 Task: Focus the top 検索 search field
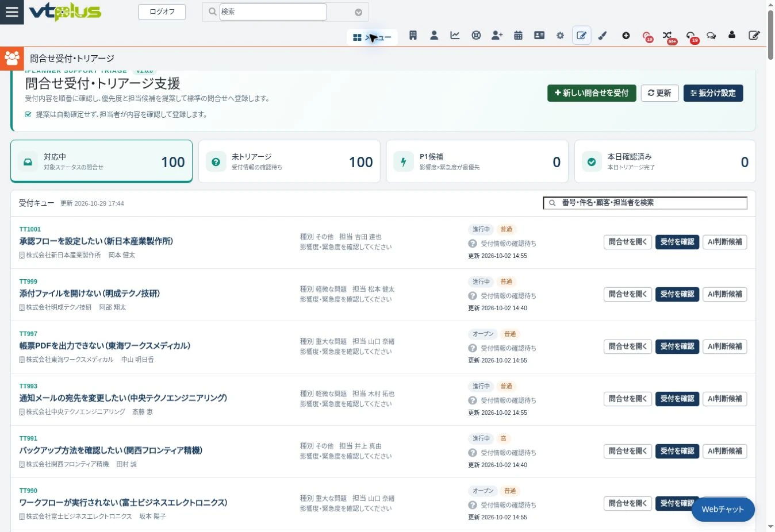point(273,11)
